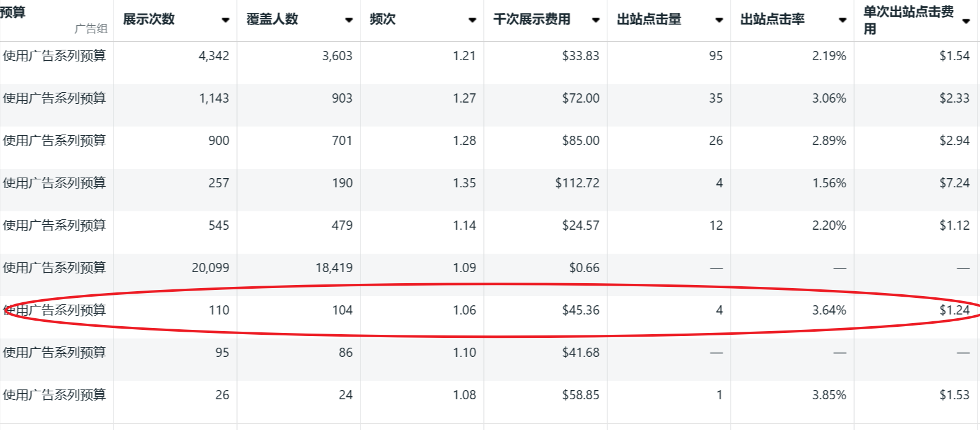Click the 千次展示费用 header label
The width and height of the screenshot is (980, 430).
click(x=532, y=20)
